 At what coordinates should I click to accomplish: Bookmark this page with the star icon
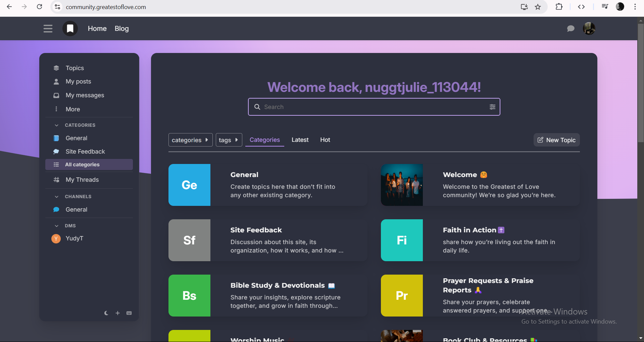538,7
